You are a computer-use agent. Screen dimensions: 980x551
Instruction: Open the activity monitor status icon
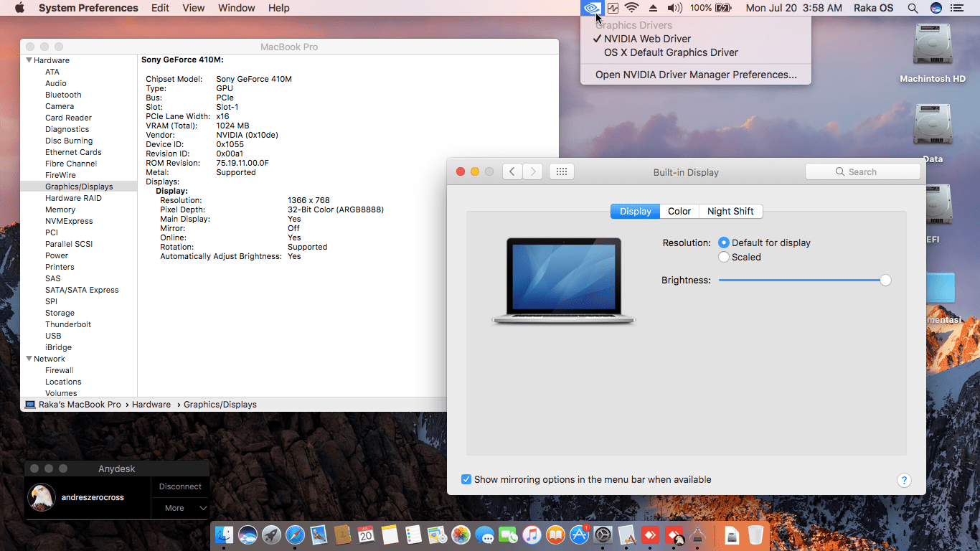coord(613,8)
